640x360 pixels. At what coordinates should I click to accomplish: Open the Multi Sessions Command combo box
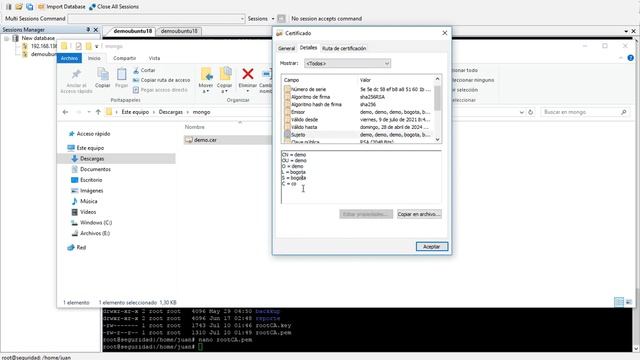pos(156,19)
